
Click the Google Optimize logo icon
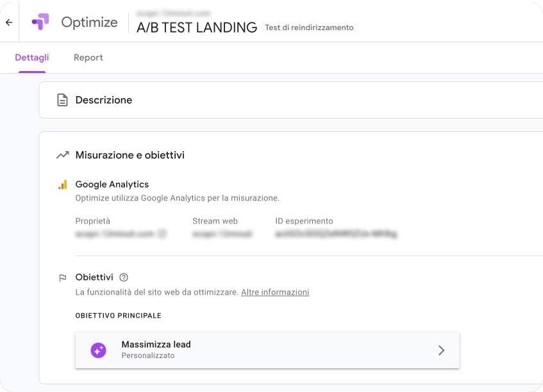coord(40,22)
